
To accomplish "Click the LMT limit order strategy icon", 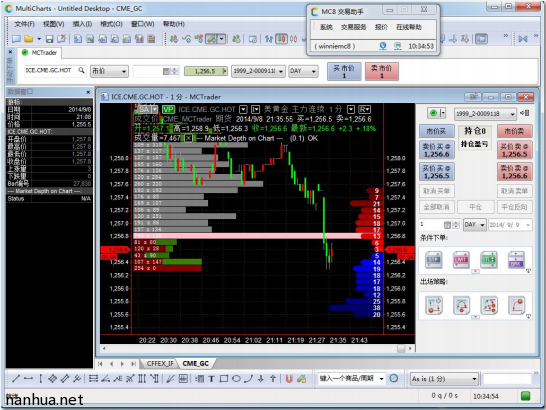I will 461,260.
